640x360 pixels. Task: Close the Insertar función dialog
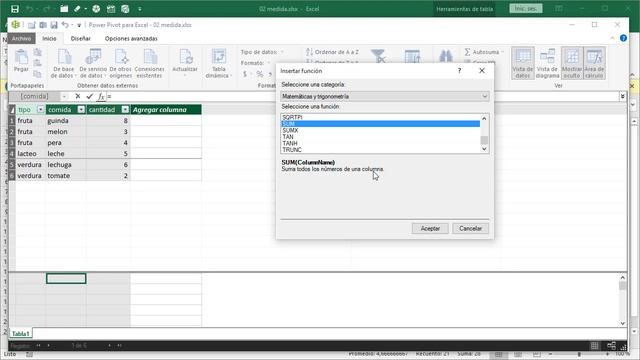pos(482,71)
